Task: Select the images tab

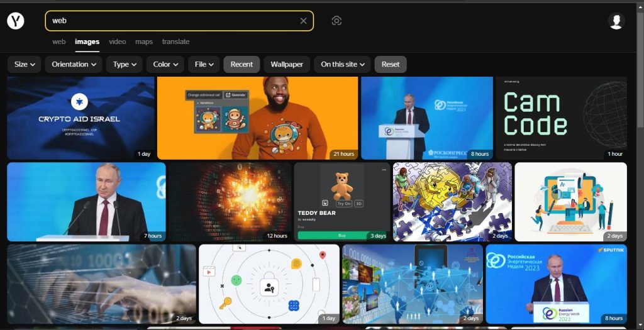Action: (x=87, y=41)
